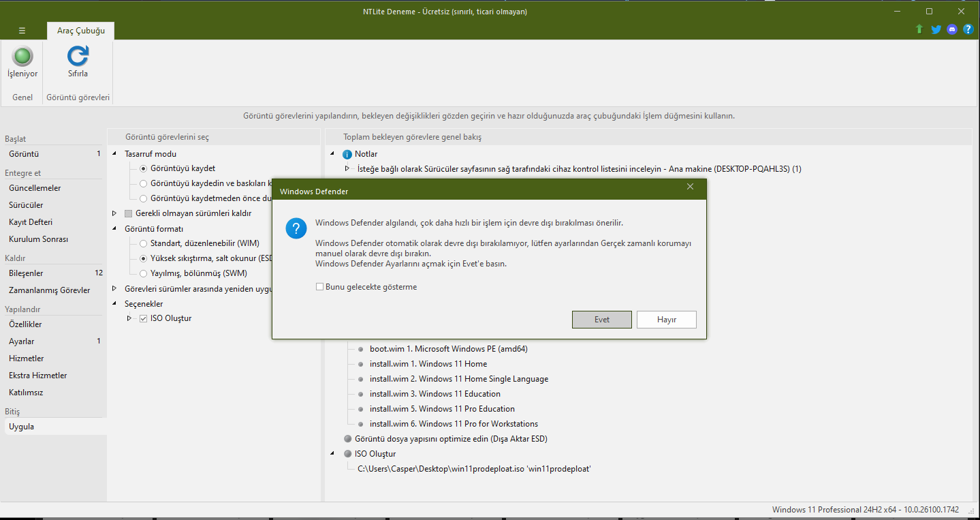The width and height of the screenshot is (980, 520).
Task: Click the Sıfırla reset icon
Action: pyautogui.click(x=78, y=56)
